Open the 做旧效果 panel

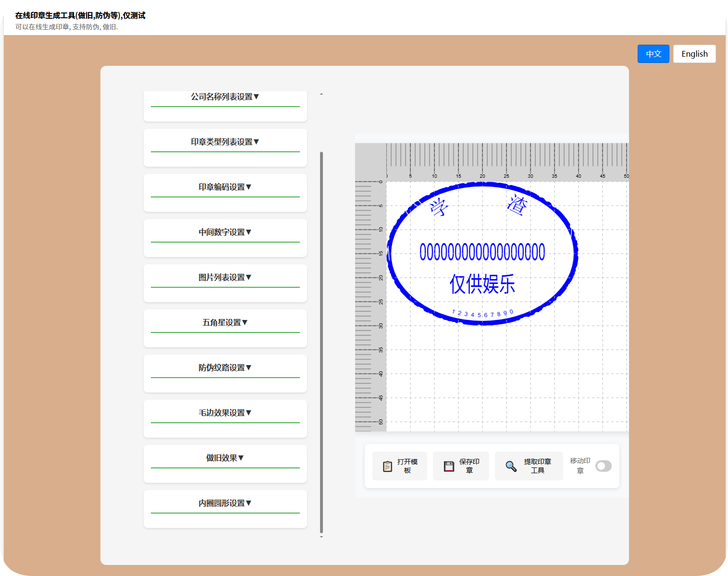point(224,457)
